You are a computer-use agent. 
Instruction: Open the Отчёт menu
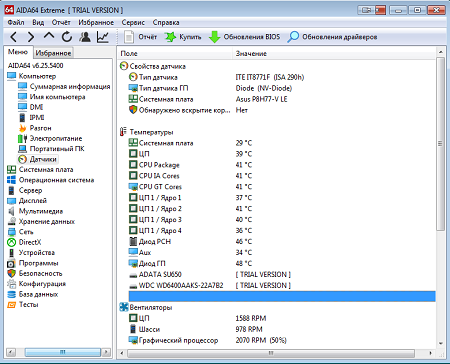pyautogui.click(x=61, y=22)
